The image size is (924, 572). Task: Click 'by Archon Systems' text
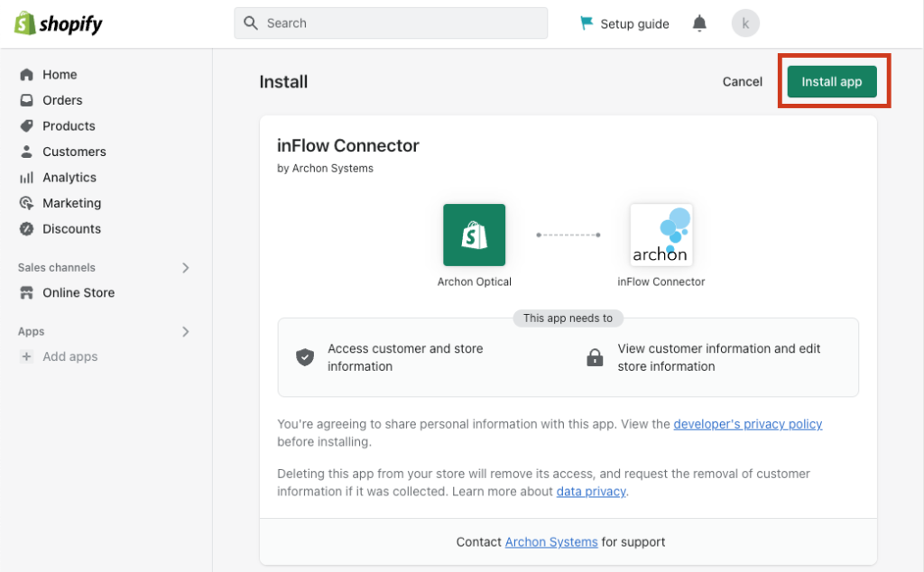325,169
